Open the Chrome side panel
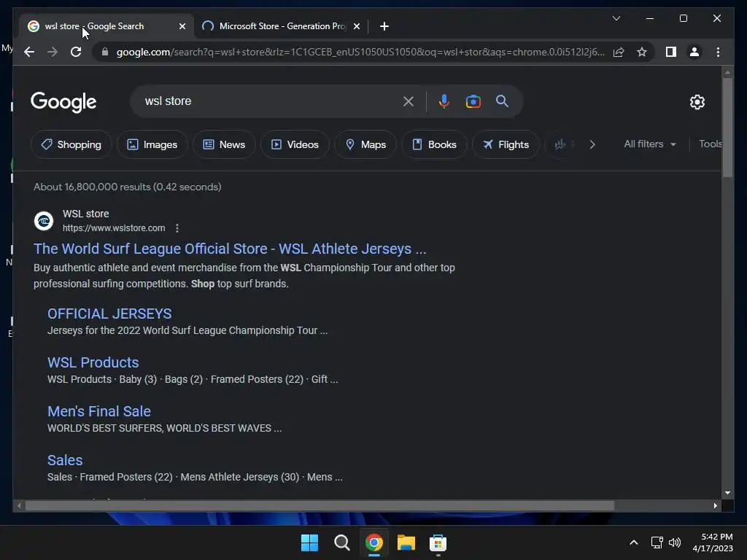This screenshot has width=747, height=560. tap(671, 52)
